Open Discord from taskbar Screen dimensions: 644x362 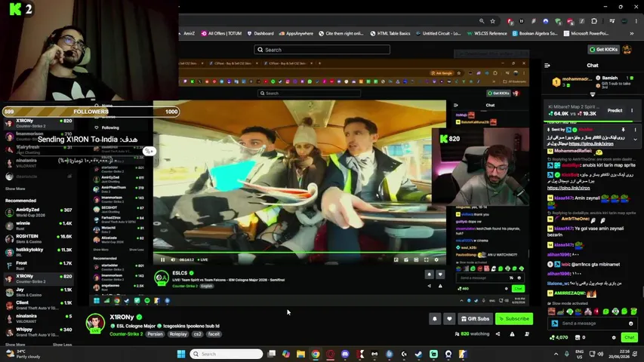(345, 354)
